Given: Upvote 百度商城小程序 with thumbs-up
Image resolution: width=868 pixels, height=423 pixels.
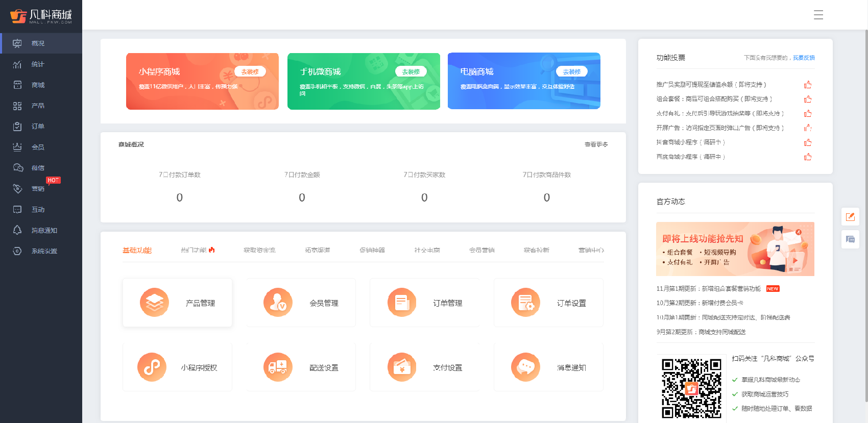Looking at the screenshot, I should [808, 157].
